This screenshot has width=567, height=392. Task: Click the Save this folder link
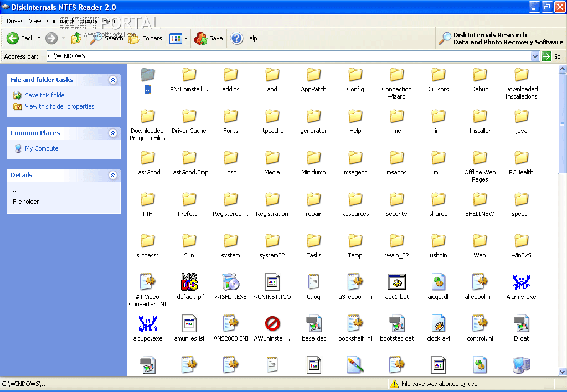[45, 95]
